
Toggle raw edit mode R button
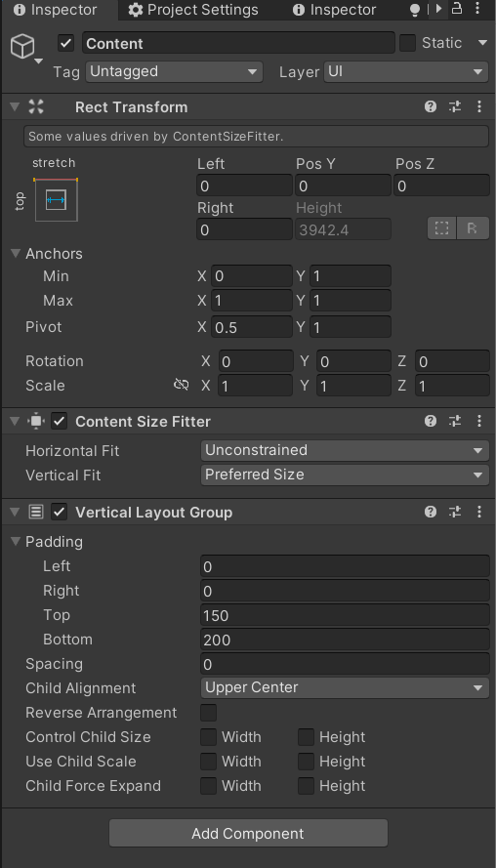pyautogui.click(x=473, y=228)
